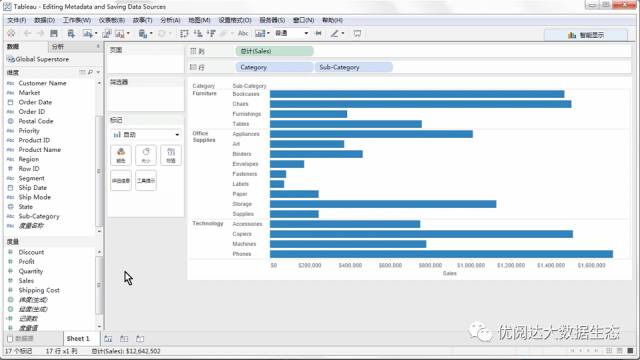
Task: Click the duplicate sheet toolbar icon
Action: pyautogui.click(x=107, y=33)
